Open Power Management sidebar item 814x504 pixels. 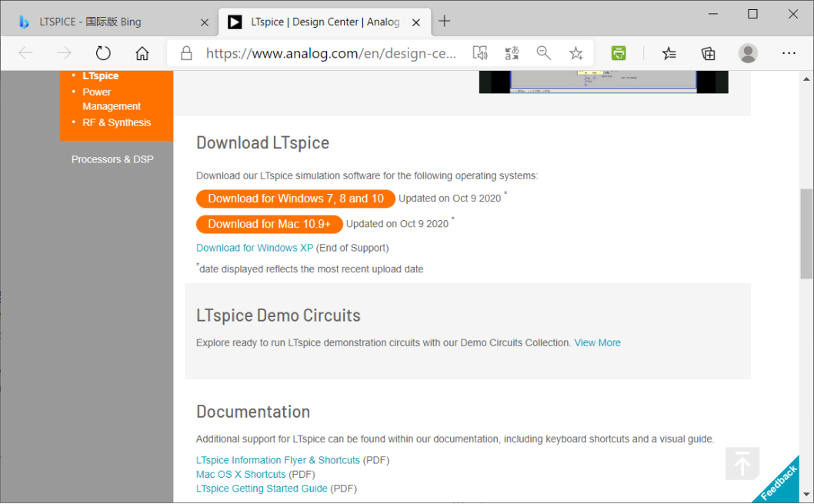[x=112, y=99]
